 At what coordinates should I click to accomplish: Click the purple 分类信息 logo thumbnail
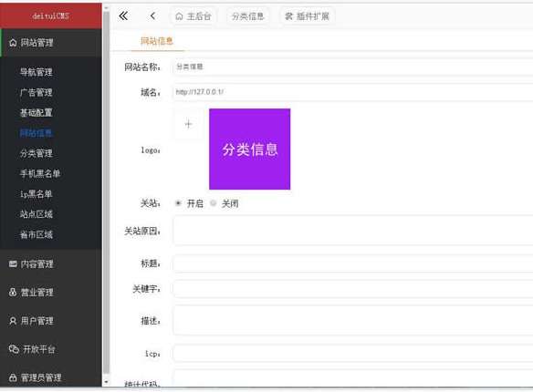(x=250, y=149)
